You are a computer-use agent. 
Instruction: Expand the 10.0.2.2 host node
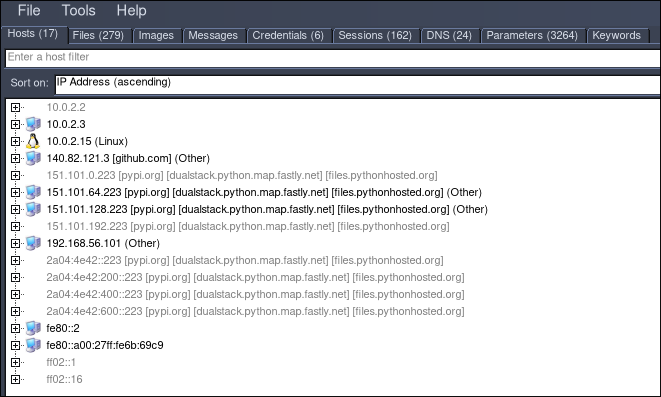tap(15, 107)
